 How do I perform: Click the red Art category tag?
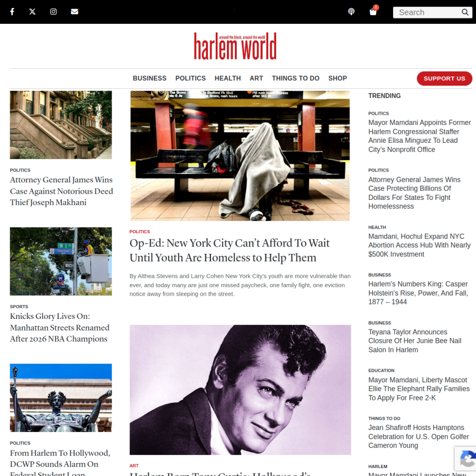pos(134,465)
